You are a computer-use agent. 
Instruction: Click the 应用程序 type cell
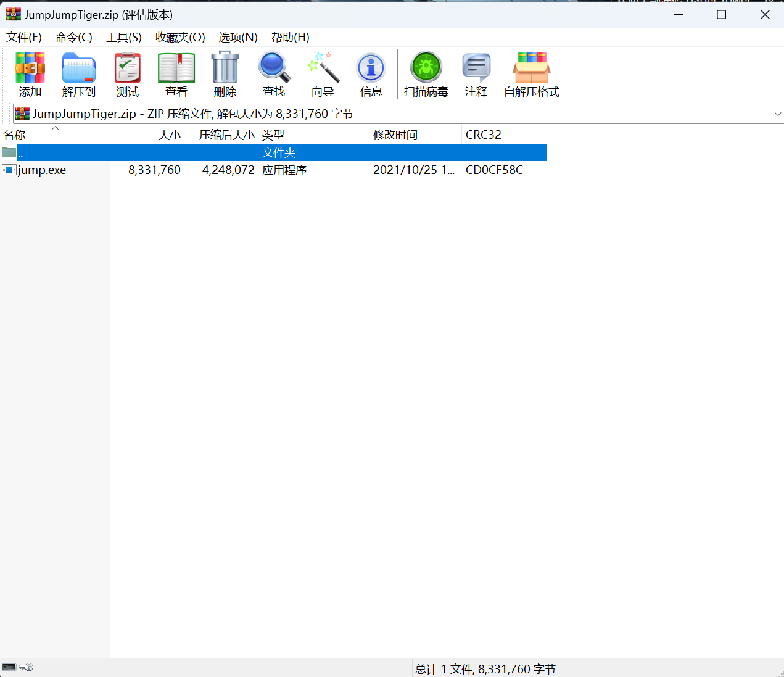click(x=284, y=170)
